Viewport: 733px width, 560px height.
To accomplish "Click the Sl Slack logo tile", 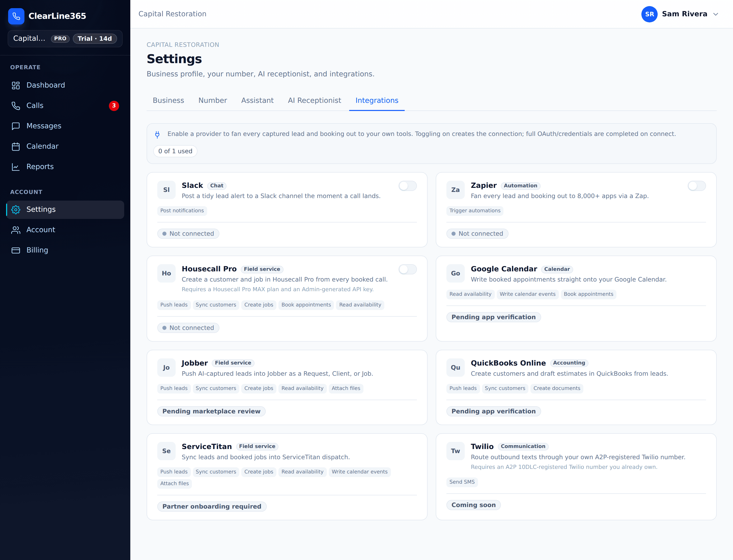I will (x=166, y=190).
